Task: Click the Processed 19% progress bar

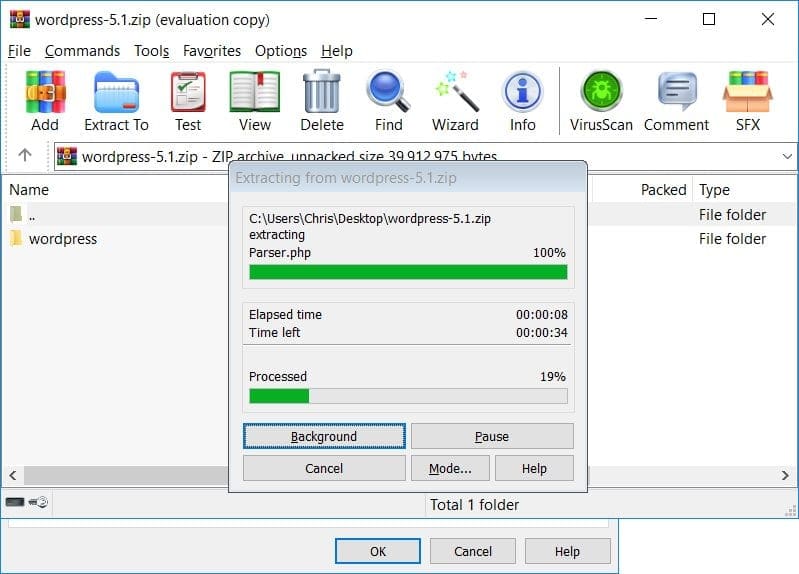Action: 408,396
